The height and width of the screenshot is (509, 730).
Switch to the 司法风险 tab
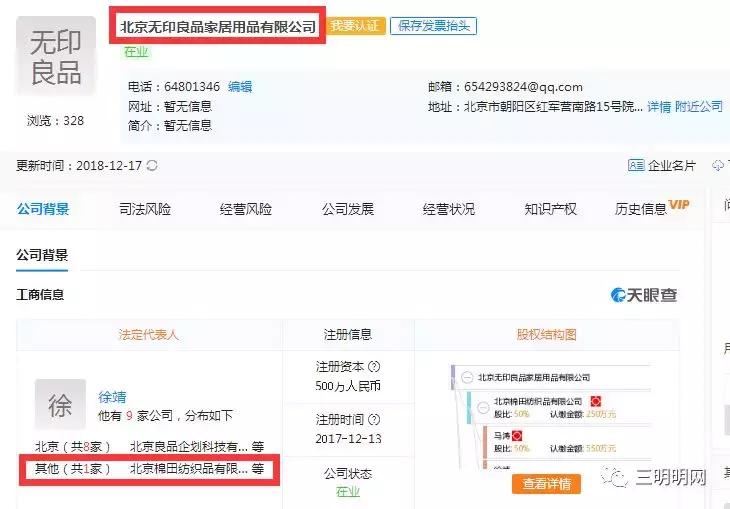[x=145, y=209]
